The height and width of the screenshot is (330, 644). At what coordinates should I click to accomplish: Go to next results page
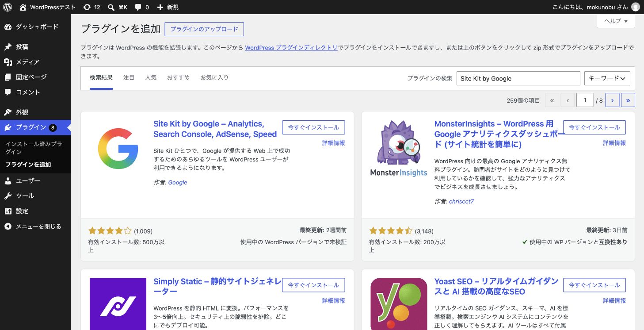(x=612, y=100)
